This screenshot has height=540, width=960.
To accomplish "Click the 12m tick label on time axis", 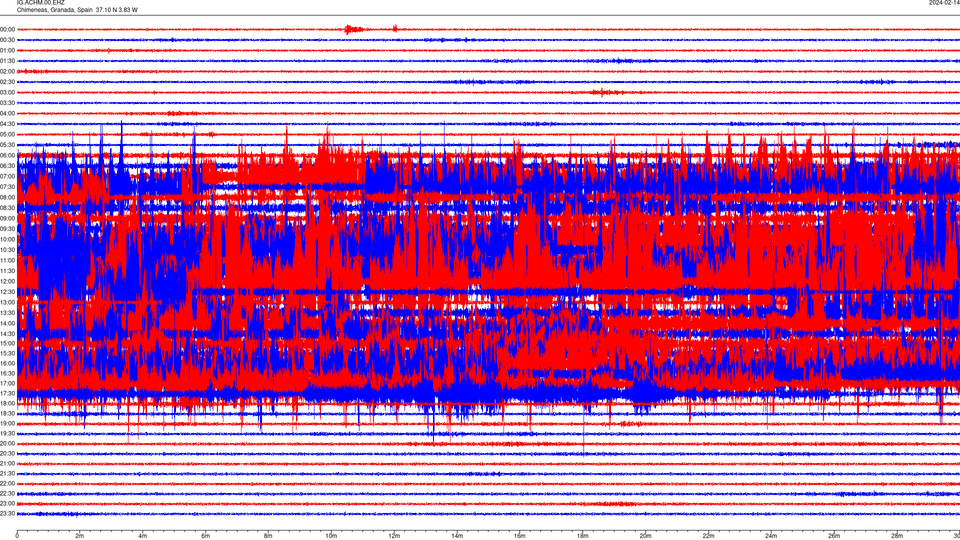I will coord(394,536).
